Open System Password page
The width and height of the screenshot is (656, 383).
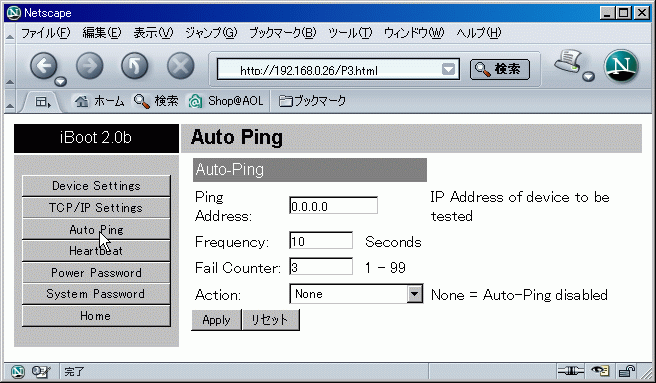(x=96, y=294)
